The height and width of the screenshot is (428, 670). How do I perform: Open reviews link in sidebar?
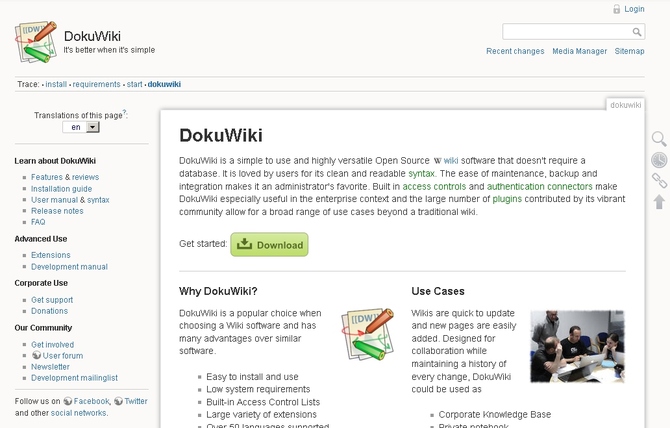[85, 177]
